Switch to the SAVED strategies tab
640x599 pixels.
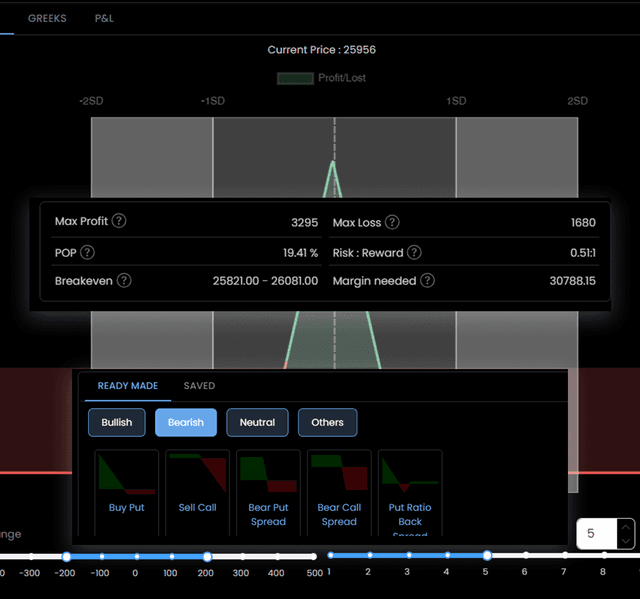(199, 386)
